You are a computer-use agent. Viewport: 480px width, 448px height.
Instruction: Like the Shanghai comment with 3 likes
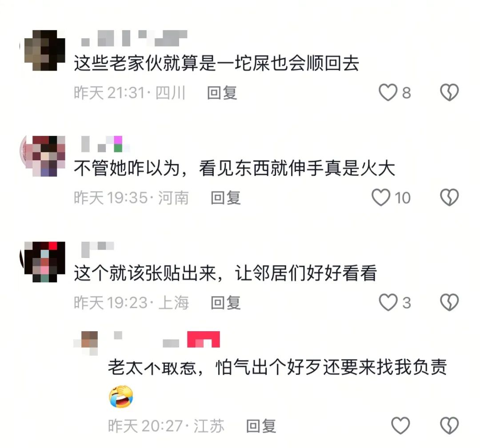click(x=388, y=302)
